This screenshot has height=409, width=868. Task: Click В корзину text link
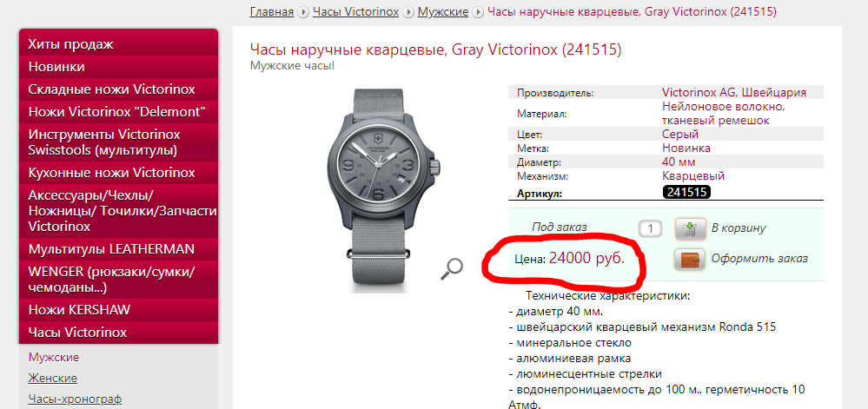tap(739, 228)
